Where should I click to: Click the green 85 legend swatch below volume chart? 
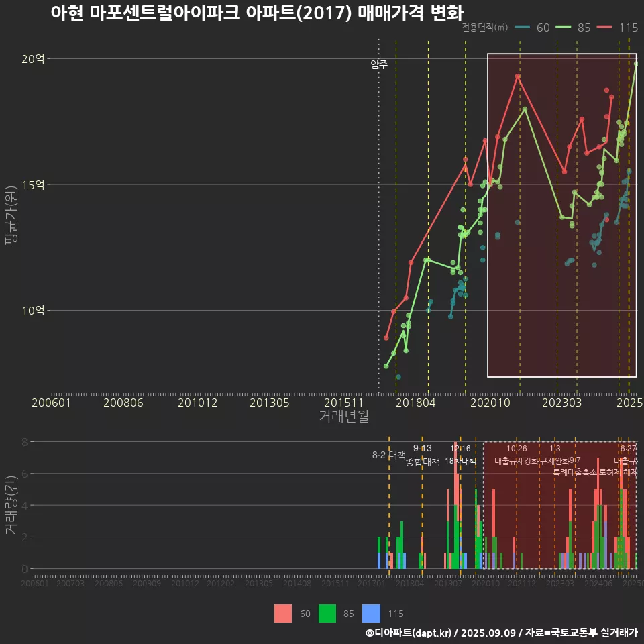[327, 613]
